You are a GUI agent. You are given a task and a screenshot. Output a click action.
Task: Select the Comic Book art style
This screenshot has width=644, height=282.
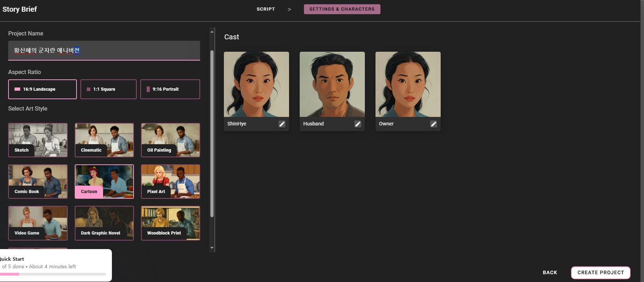pyautogui.click(x=38, y=181)
